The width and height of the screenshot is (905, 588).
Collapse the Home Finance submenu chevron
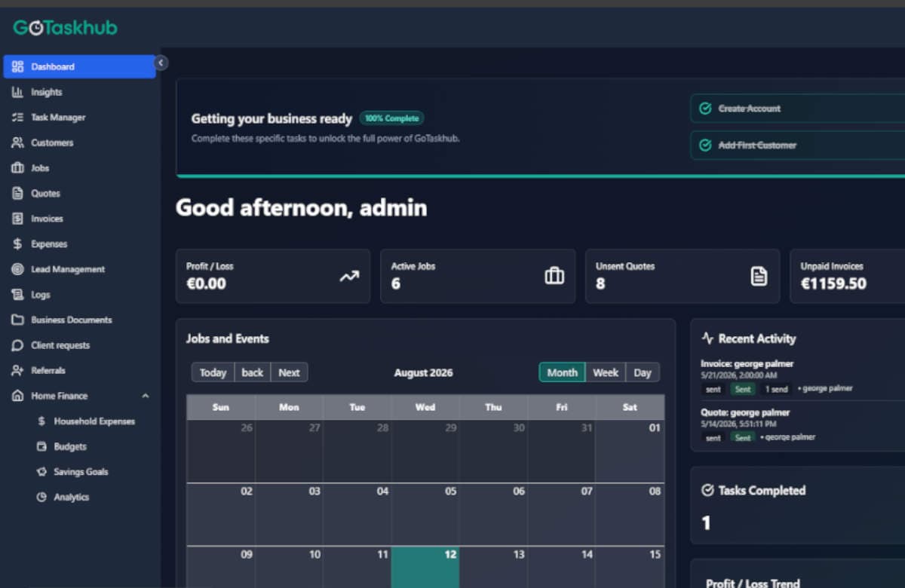[146, 396]
